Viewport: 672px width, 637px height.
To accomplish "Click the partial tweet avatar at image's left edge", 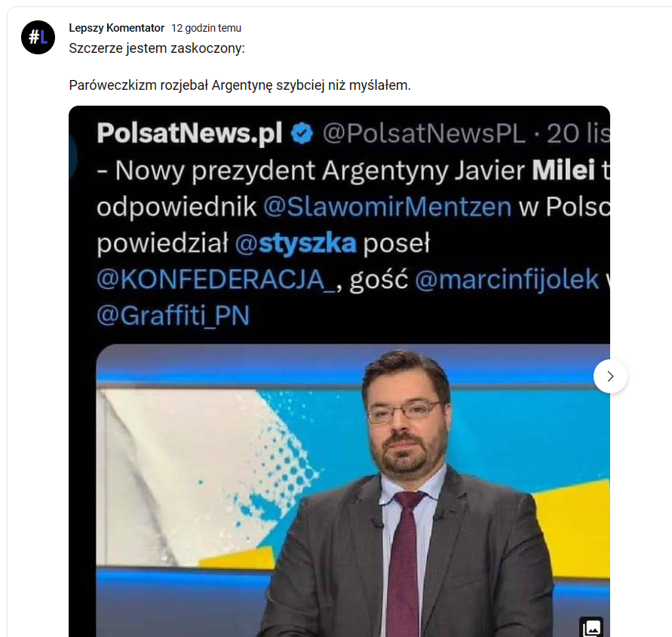I will tap(72, 155).
